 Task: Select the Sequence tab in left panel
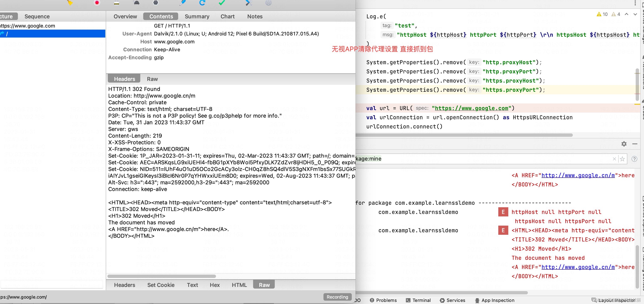click(x=37, y=16)
